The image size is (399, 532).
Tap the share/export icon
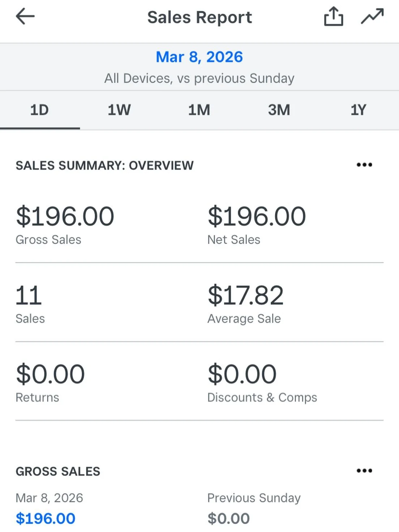tap(333, 17)
